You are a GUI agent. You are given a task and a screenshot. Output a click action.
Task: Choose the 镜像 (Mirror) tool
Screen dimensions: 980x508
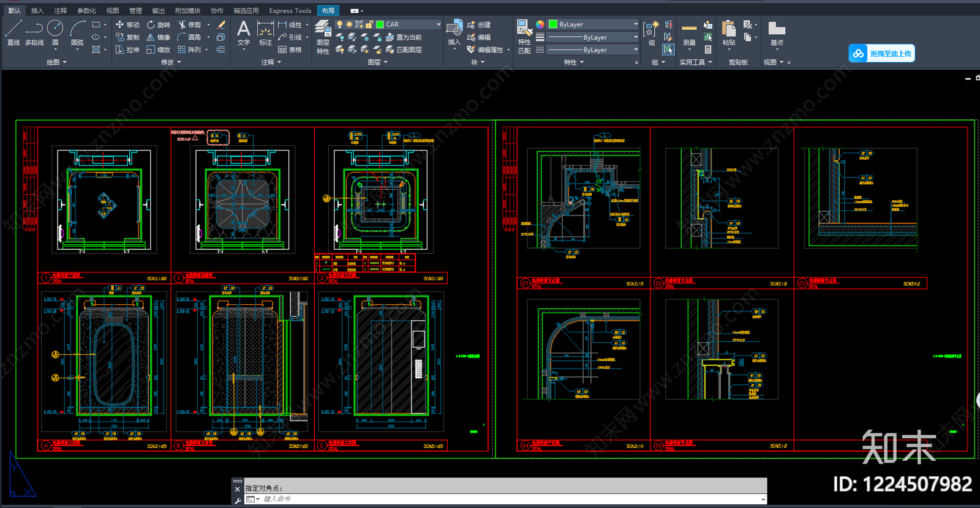click(x=158, y=37)
